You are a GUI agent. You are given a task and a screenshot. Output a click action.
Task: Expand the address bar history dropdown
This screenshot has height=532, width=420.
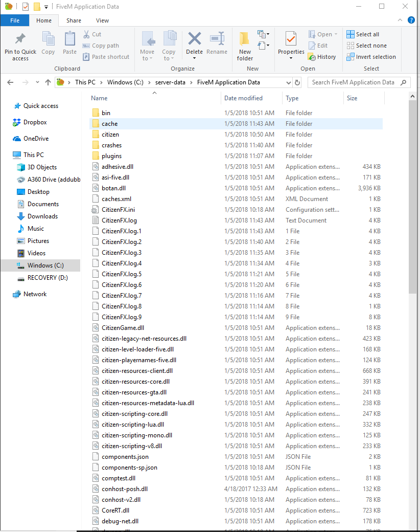coord(289,82)
